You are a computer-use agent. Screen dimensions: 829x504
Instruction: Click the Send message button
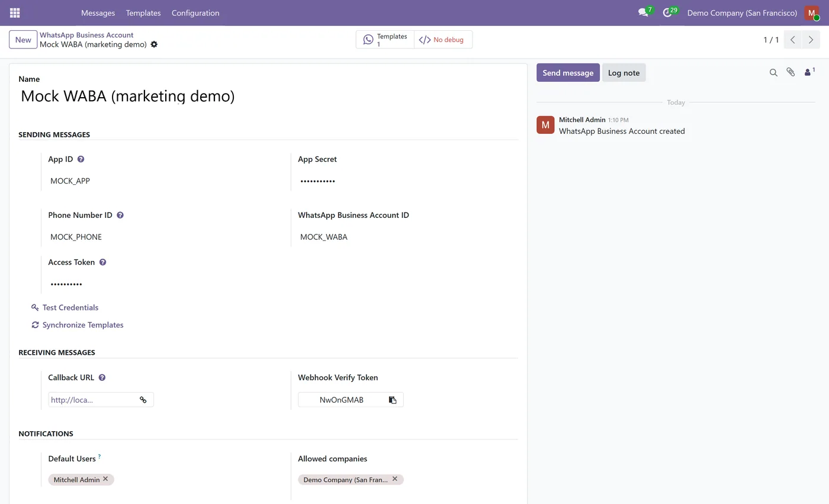point(568,73)
